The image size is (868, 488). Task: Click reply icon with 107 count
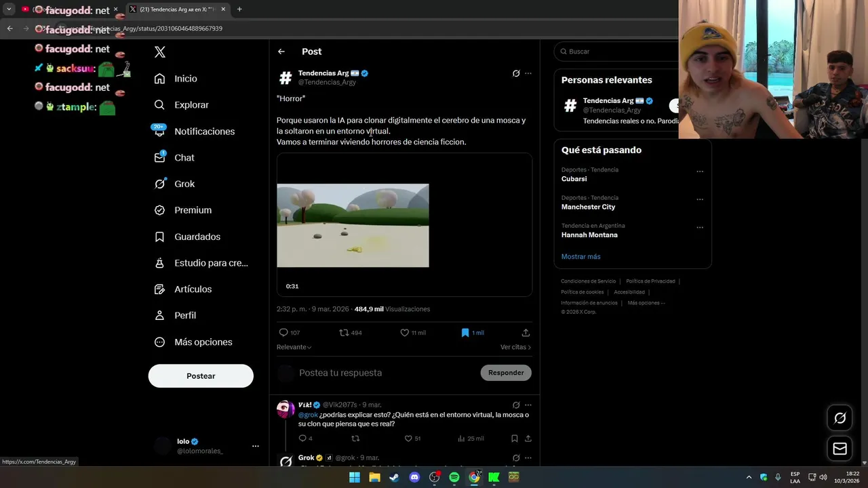290,333
